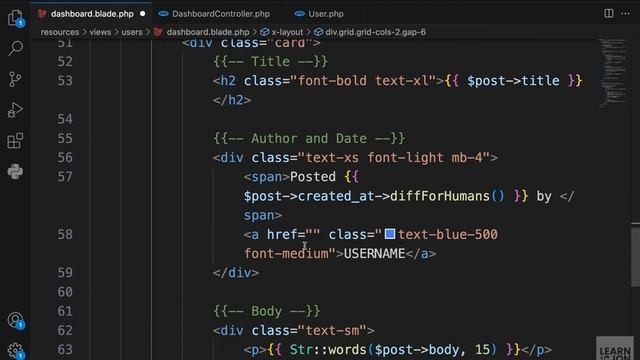
Task: Open the Search view in the activity bar
Action: point(16,48)
